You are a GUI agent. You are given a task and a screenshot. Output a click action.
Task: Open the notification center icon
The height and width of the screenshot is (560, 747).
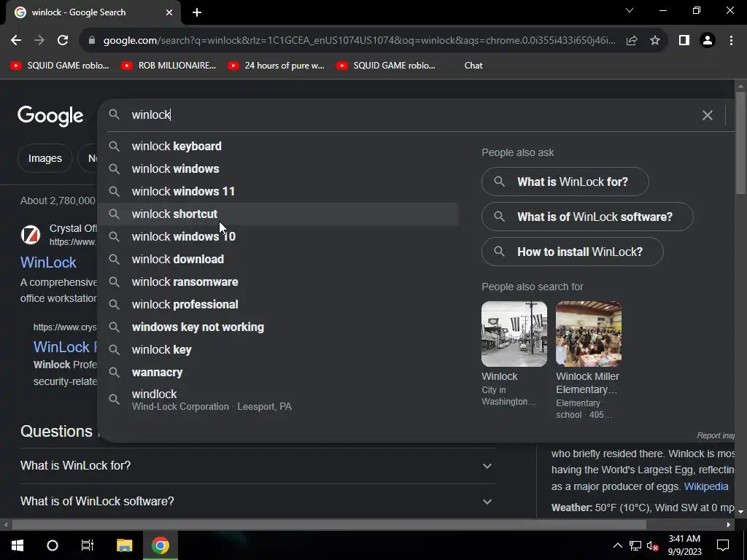723,545
